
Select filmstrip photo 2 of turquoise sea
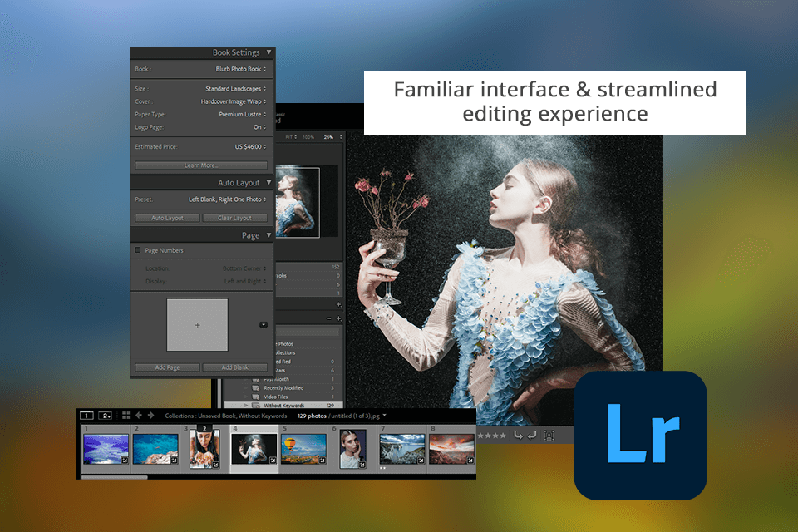coord(155,449)
